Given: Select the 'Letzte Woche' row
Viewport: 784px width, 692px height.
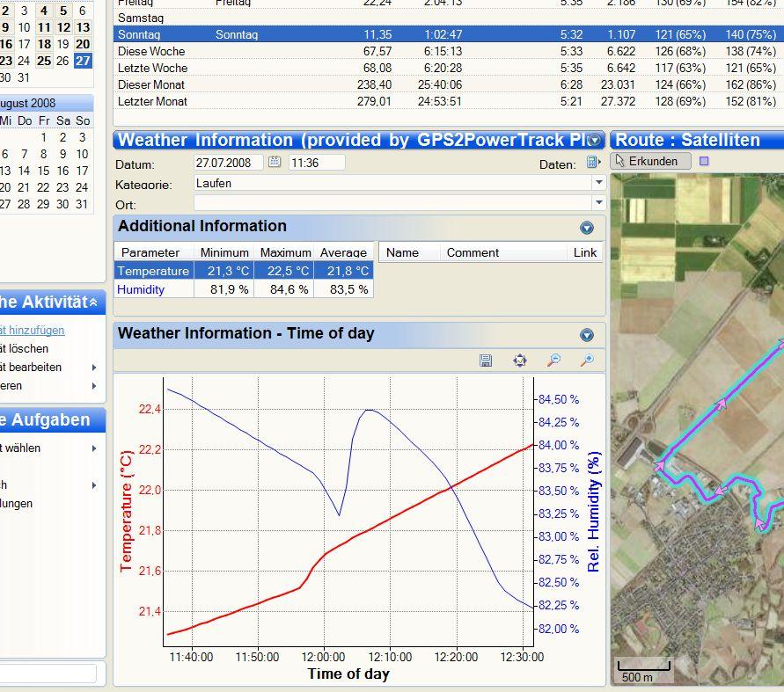Looking at the screenshot, I should pyautogui.click(x=448, y=68).
